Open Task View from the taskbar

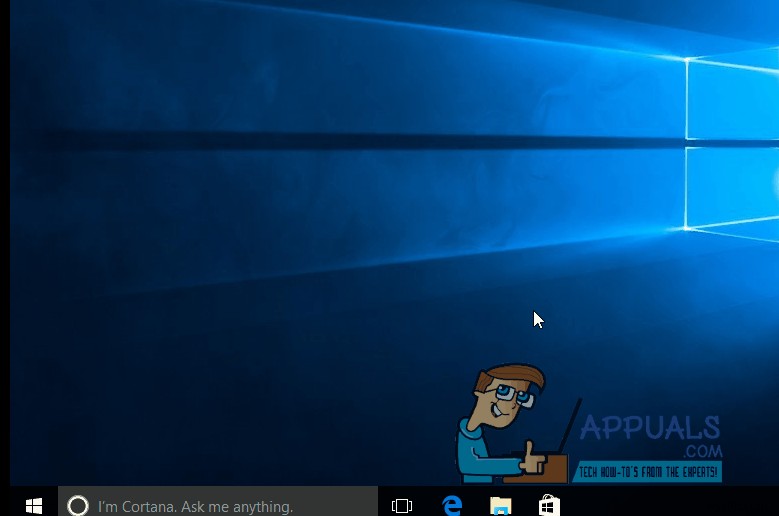pos(402,506)
